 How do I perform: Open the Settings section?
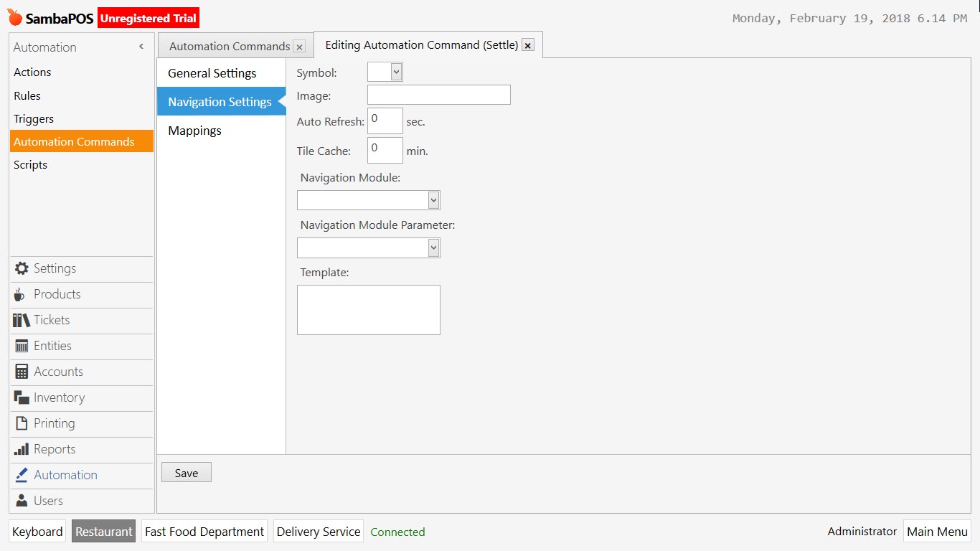pyautogui.click(x=55, y=268)
